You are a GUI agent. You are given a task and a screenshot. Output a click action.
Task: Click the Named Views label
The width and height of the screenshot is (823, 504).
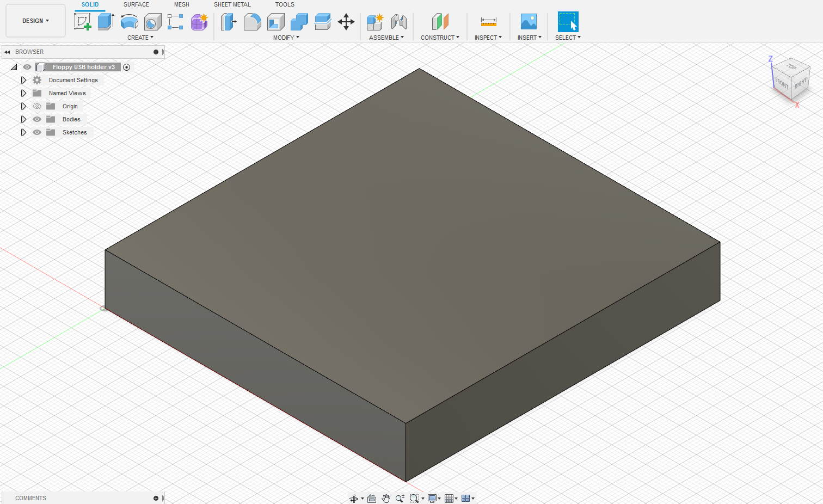[x=67, y=93]
